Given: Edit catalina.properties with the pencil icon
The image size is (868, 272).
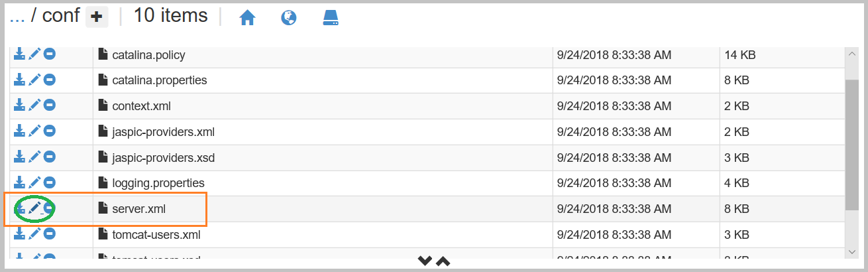Looking at the screenshot, I should point(34,80).
